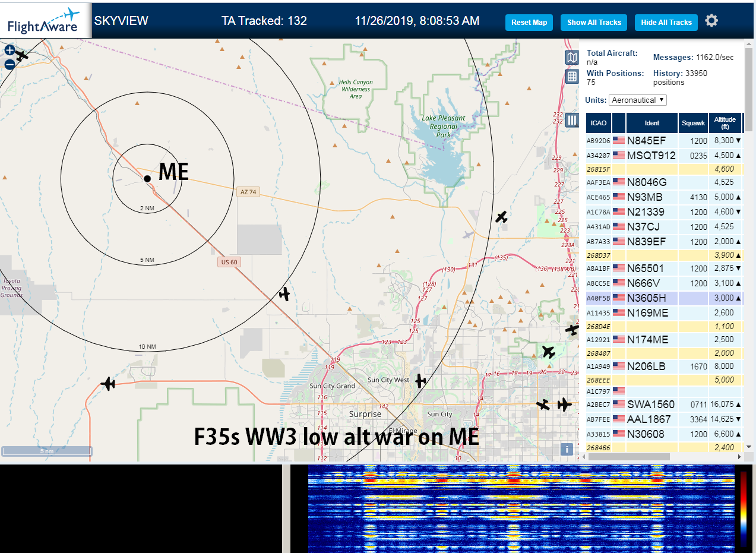This screenshot has height=553, width=756.
Task: Select aircraft icon near Sun City West
Action: (x=420, y=380)
